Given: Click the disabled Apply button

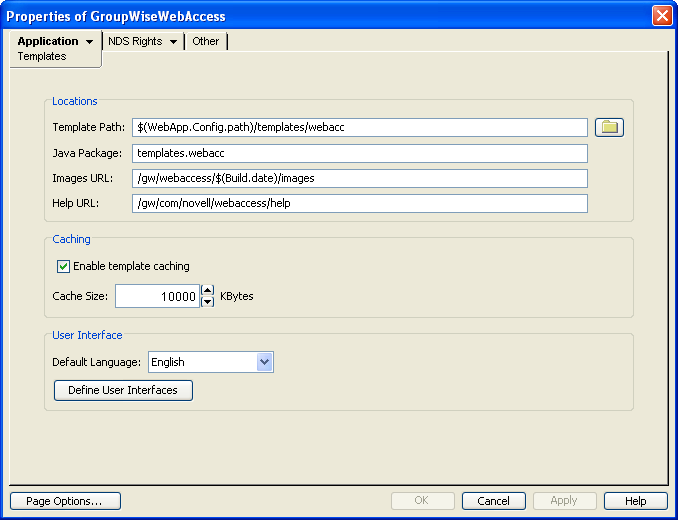Looking at the screenshot, I should 565,501.
